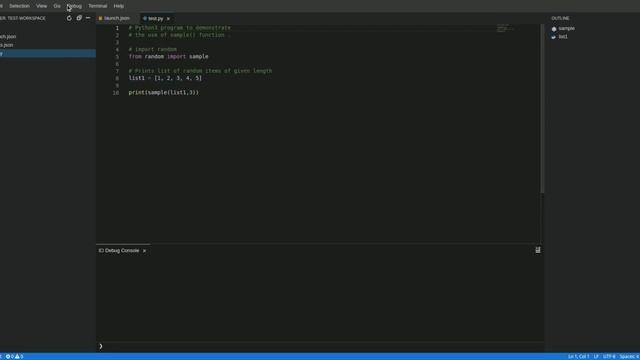Open the Help menu
Viewport: 640px width, 360px height.
(x=119, y=6)
